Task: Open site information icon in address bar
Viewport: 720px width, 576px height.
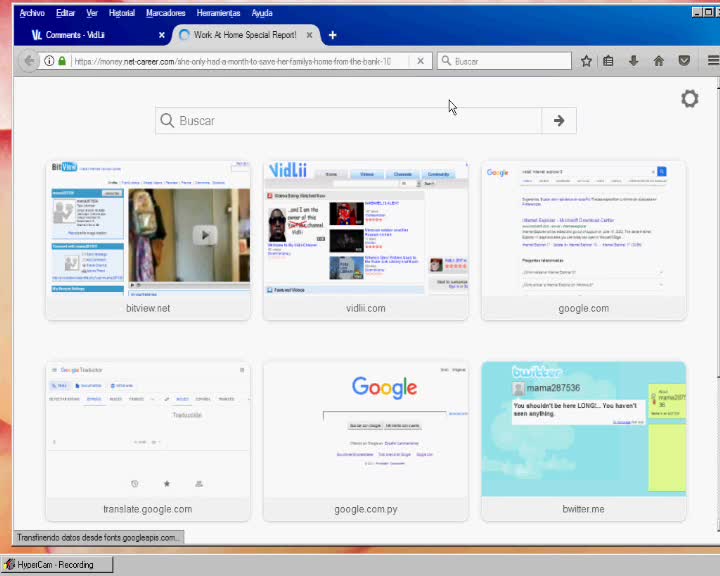Action: point(49,61)
